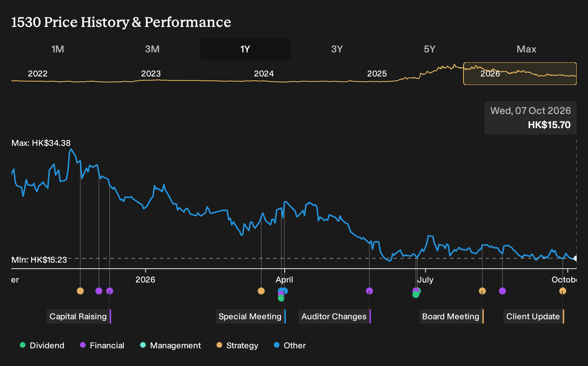Viewport: 588px width, 366px height.
Task: Click the orange dot linked to Client Update
Action: coord(563,291)
